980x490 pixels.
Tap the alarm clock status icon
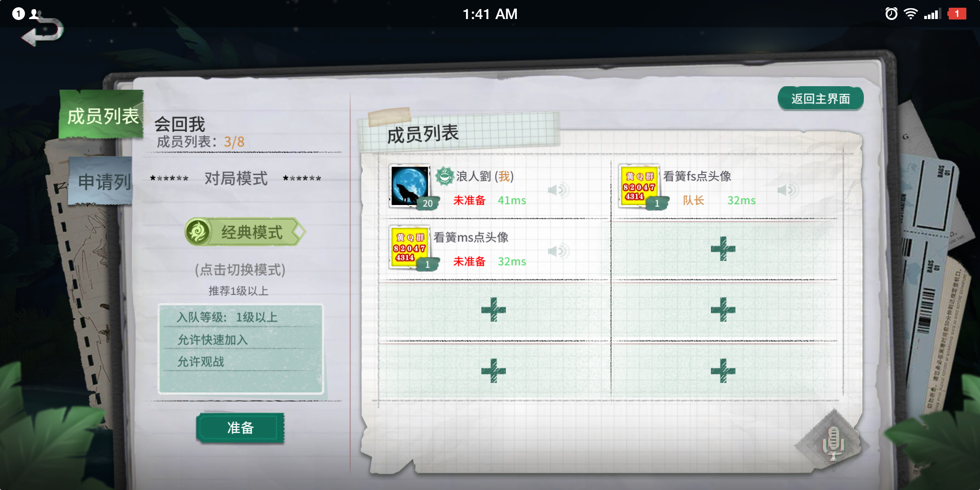pyautogui.click(x=891, y=14)
